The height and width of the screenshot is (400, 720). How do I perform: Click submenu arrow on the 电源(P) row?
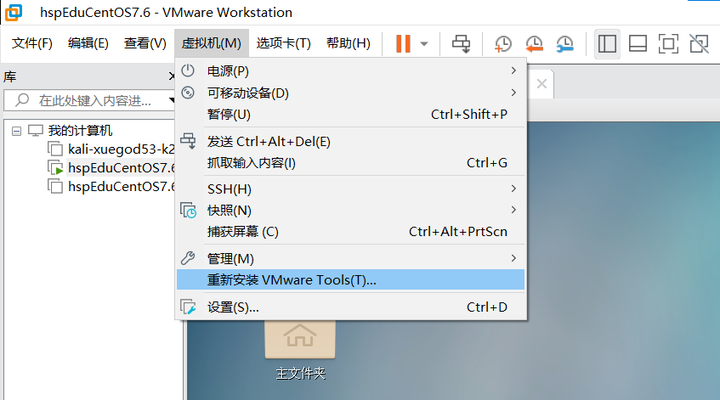[x=513, y=71]
